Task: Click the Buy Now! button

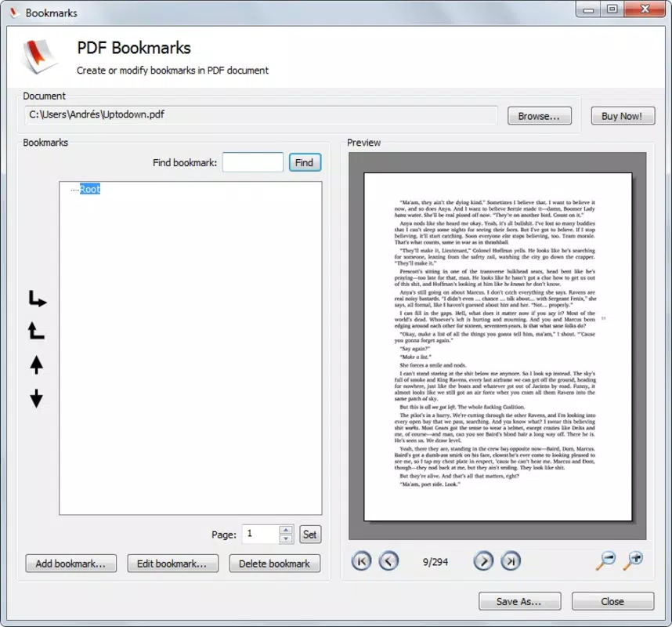Action: [x=623, y=116]
